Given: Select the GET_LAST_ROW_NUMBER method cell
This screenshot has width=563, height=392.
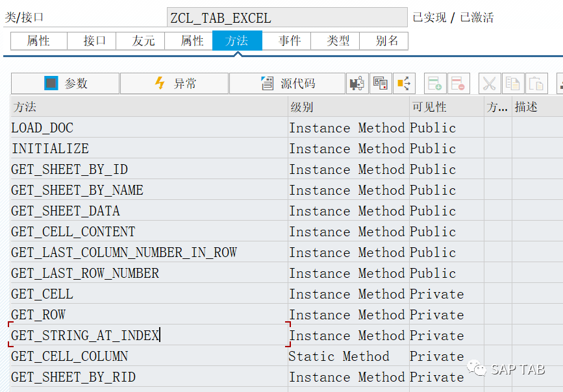Looking at the screenshot, I should (x=149, y=273).
